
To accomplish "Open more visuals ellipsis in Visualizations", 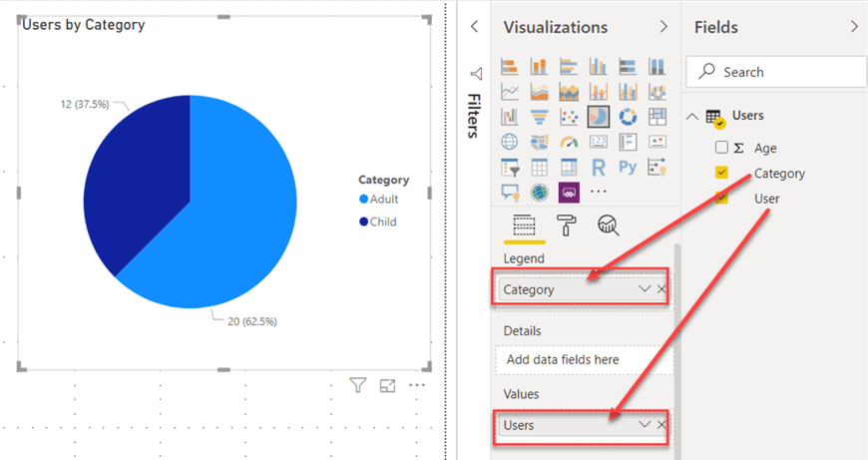I will (x=598, y=192).
